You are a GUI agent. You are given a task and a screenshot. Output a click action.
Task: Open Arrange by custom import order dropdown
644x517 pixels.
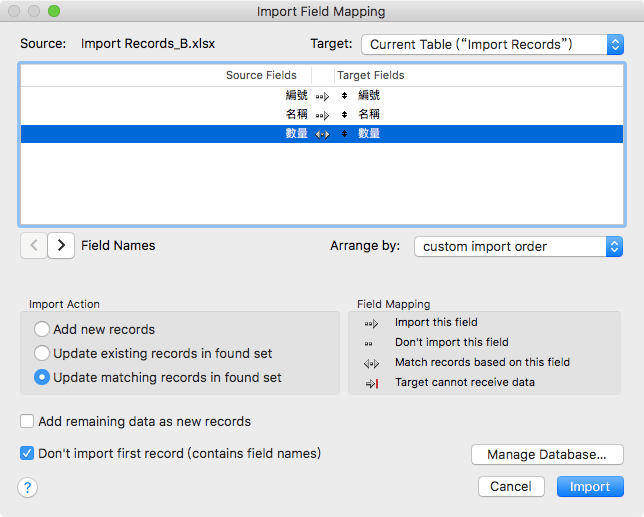(x=518, y=246)
